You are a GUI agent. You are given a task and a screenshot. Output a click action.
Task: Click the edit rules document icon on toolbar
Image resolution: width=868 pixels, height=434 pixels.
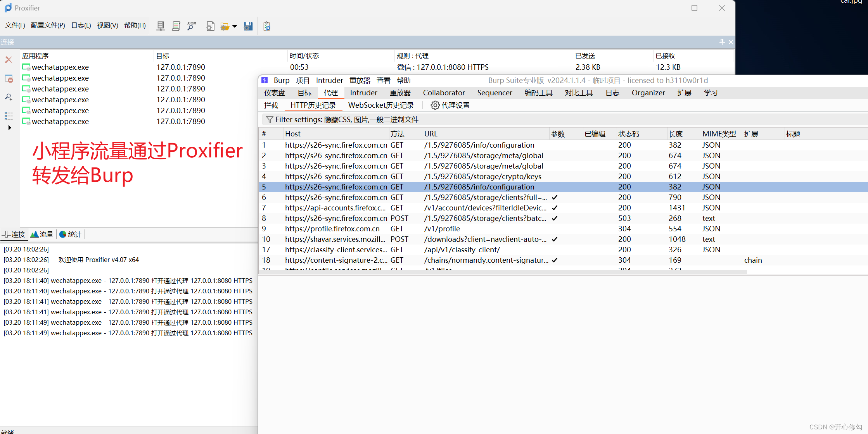tap(210, 26)
